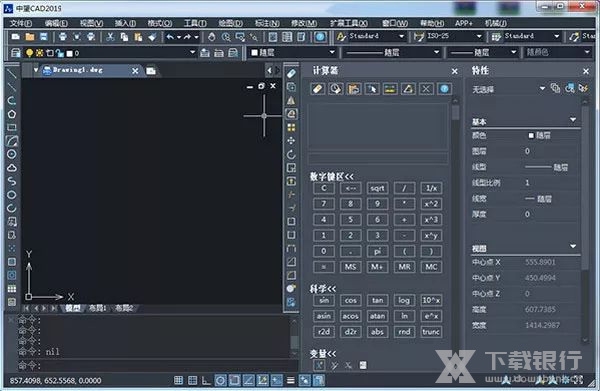Toggle layer on/off lightbulb icon
600x391 pixels.
coord(29,53)
